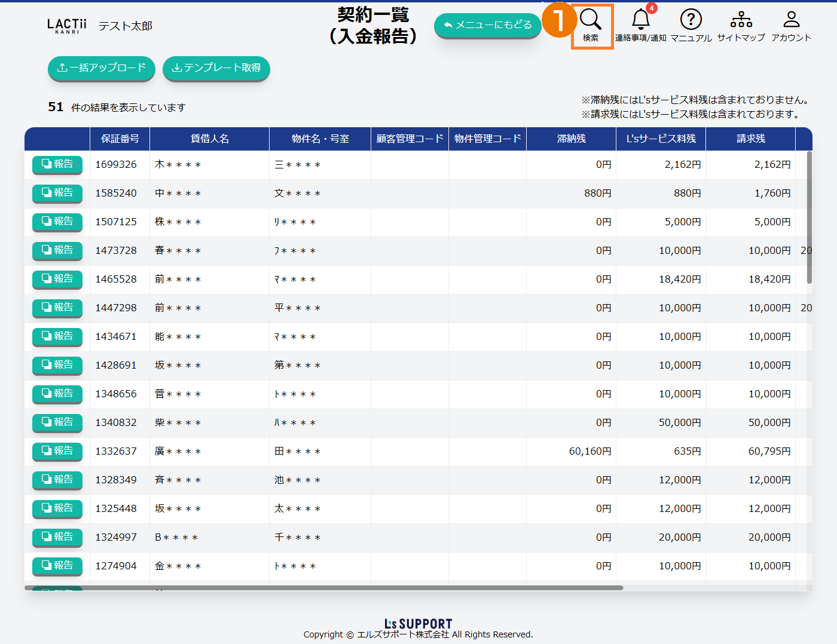Click the 滞納残 column header

[x=571, y=139]
